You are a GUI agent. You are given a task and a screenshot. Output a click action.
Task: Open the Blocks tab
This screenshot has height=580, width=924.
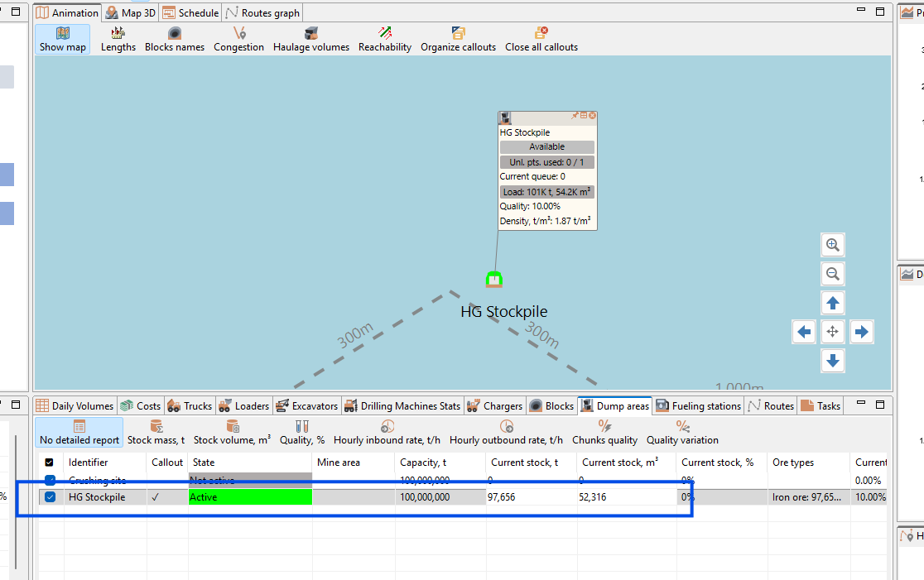[552, 405]
